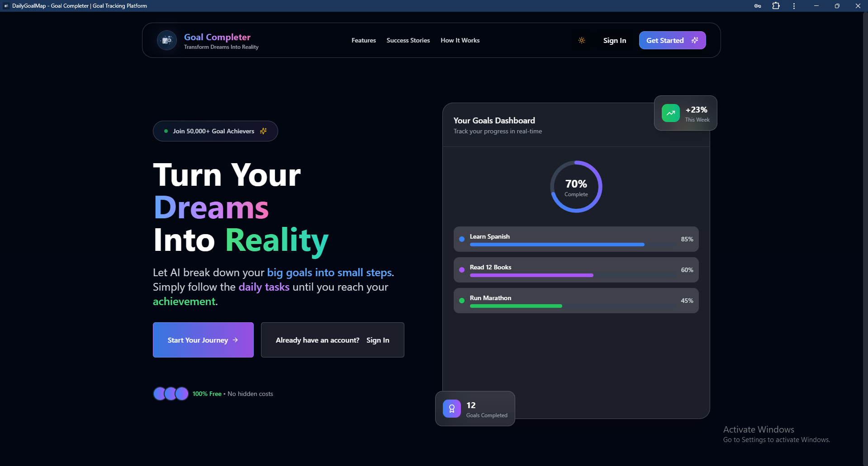
Task: Click the Goal Completer title text
Action: (x=217, y=37)
